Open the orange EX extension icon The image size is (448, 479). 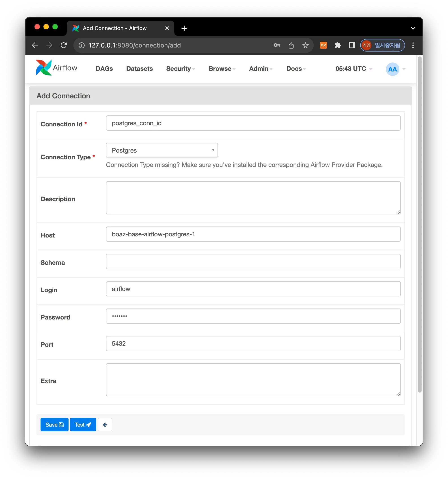323,45
